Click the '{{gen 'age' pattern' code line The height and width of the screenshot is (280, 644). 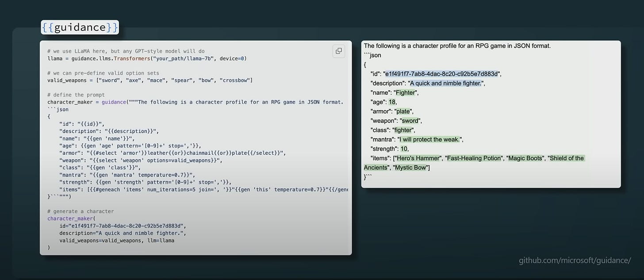(130, 146)
